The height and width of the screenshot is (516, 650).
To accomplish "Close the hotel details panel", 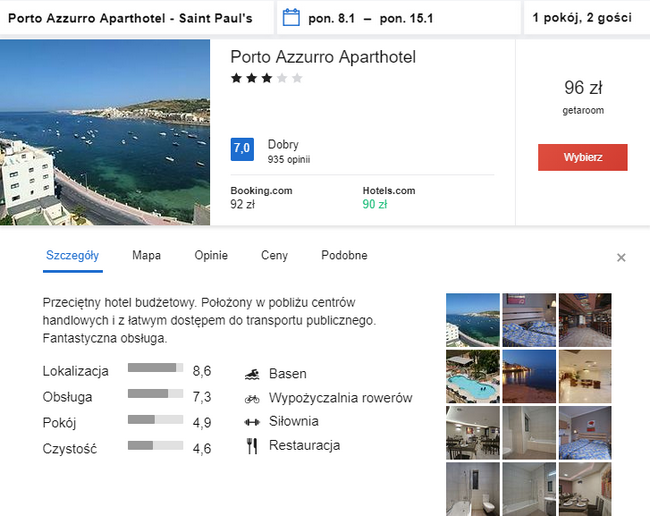I will (x=621, y=258).
